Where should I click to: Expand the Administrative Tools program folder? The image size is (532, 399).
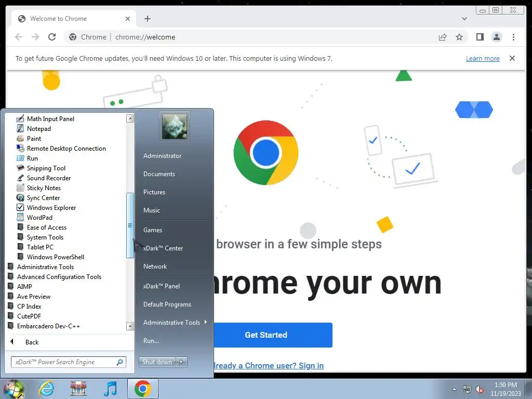45,267
